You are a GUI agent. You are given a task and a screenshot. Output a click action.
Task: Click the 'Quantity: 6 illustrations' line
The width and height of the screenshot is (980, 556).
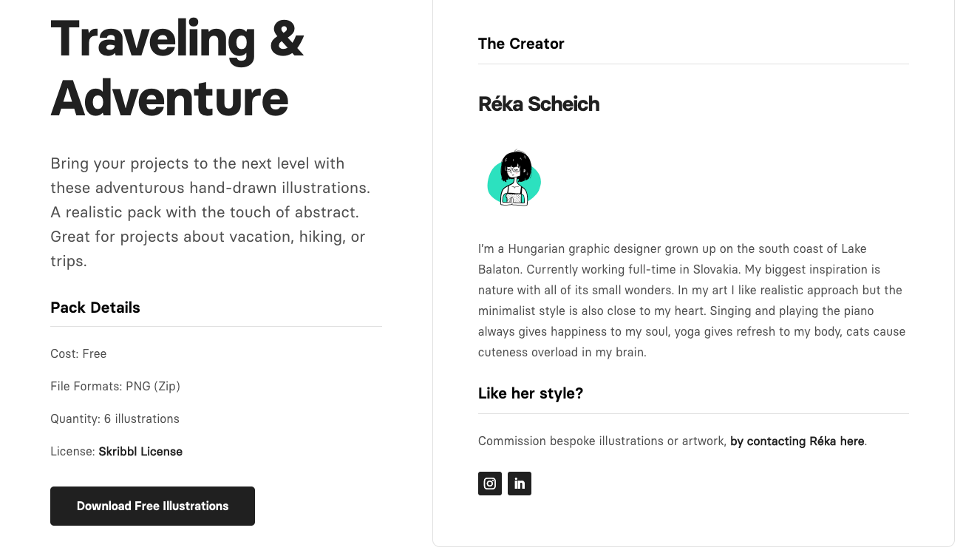pos(115,419)
